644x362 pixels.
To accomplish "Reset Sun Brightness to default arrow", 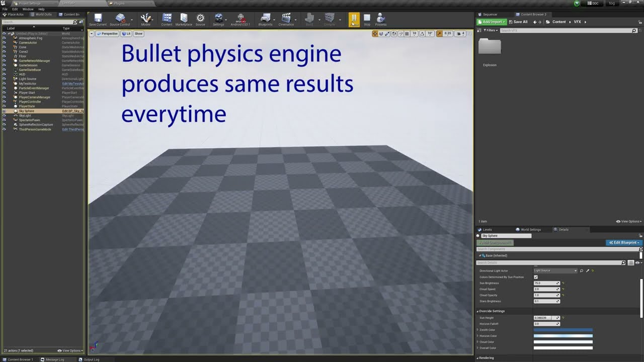I will click(563, 283).
